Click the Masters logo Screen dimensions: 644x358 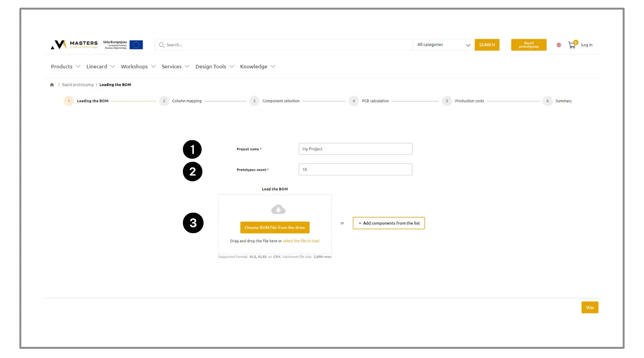point(74,45)
